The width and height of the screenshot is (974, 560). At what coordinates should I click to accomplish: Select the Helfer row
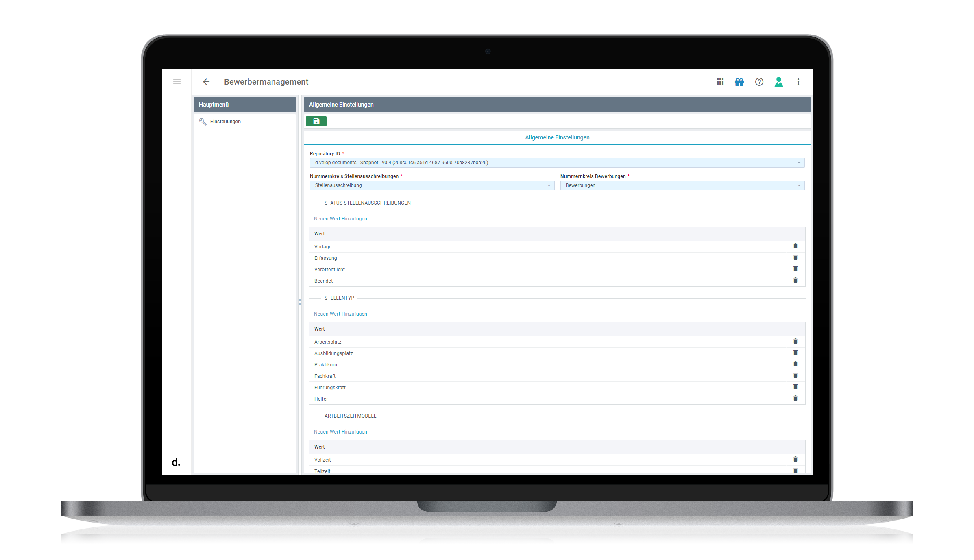pyautogui.click(x=557, y=399)
